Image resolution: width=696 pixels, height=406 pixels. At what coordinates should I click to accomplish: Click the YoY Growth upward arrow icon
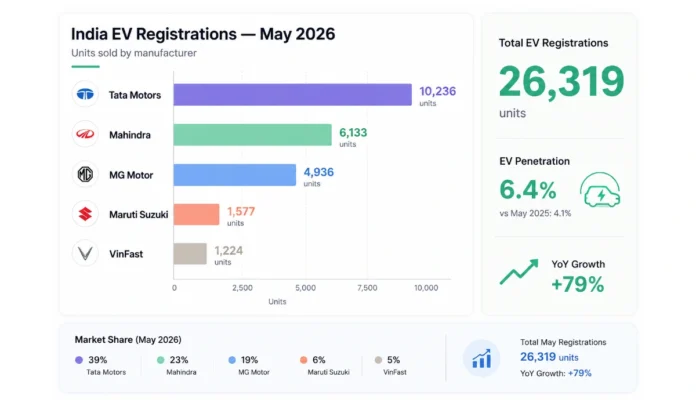pos(519,272)
